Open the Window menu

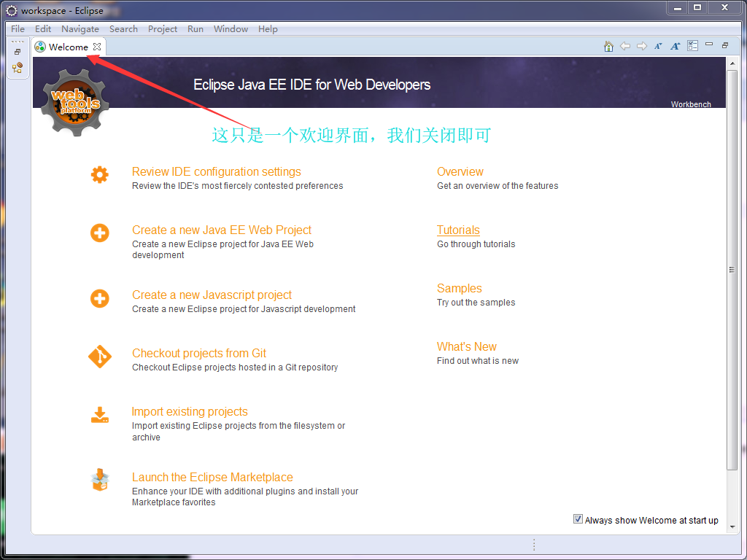[x=231, y=29]
